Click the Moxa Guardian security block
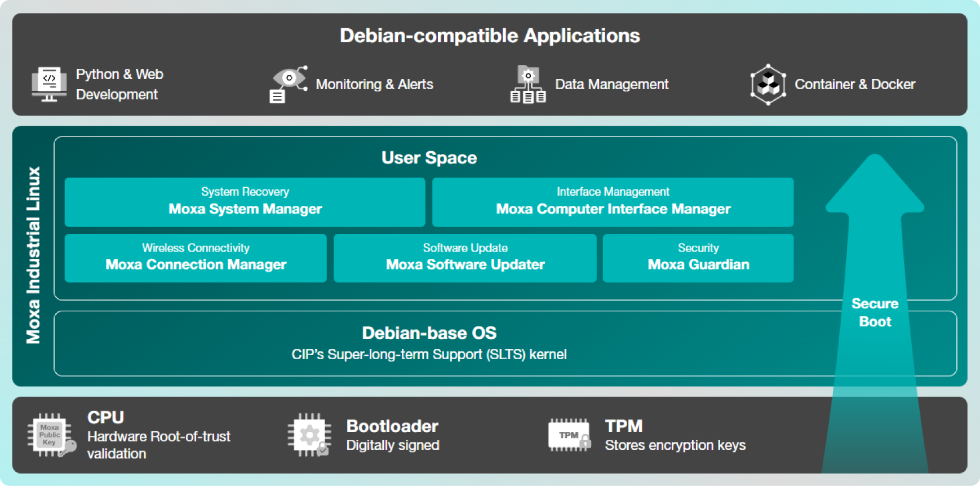This screenshot has width=980, height=486. pos(698,258)
